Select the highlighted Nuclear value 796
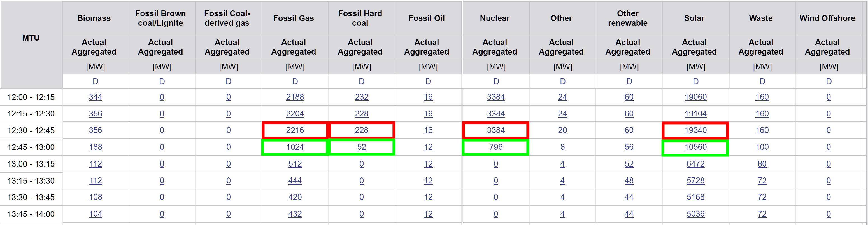The width and height of the screenshot is (868, 225). point(496,147)
